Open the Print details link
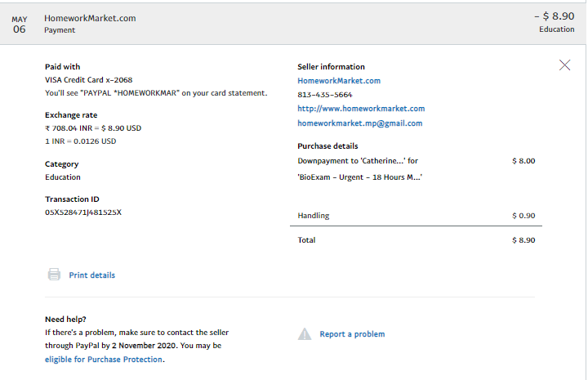The image size is (588, 380). click(91, 275)
